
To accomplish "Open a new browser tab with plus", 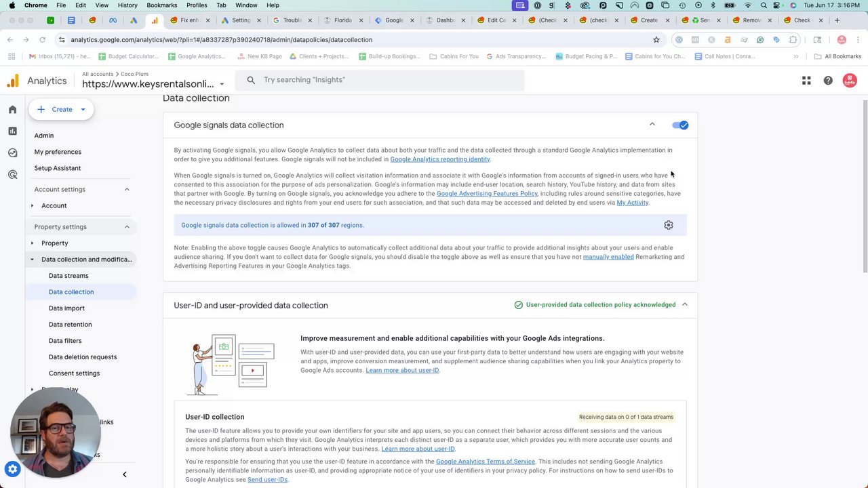I will pyautogui.click(x=837, y=20).
